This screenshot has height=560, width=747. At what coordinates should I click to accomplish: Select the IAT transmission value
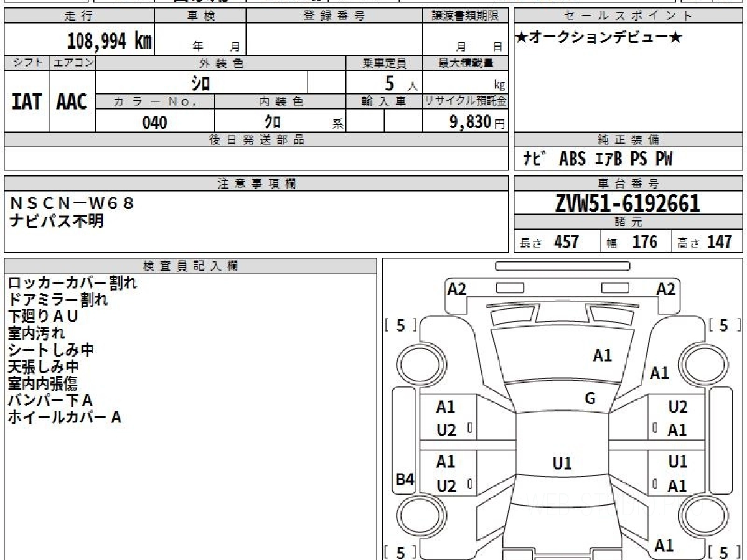coord(27,101)
